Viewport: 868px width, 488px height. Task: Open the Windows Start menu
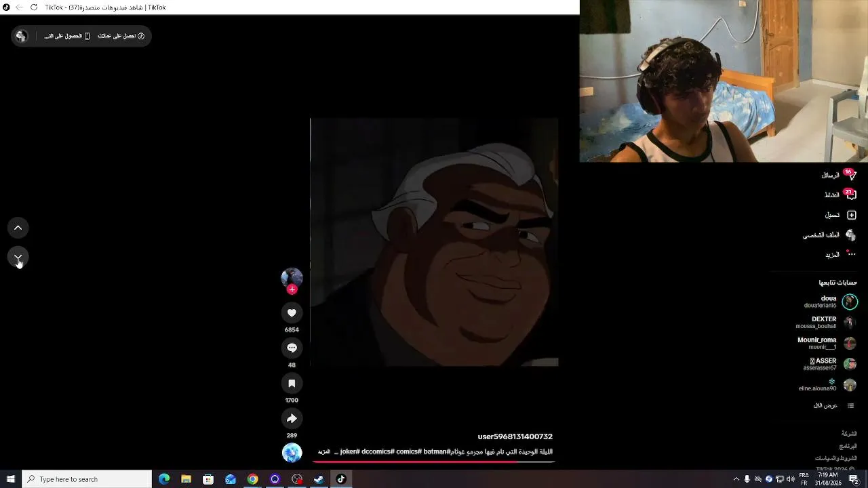11,479
